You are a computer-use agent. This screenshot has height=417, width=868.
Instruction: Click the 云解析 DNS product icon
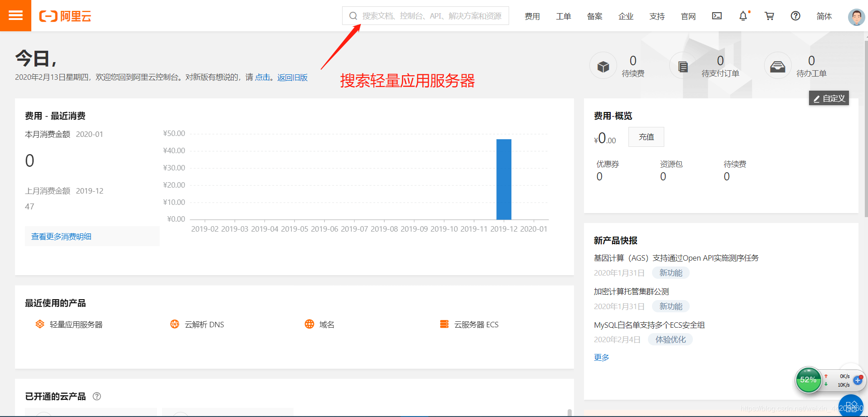coord(175,324)
